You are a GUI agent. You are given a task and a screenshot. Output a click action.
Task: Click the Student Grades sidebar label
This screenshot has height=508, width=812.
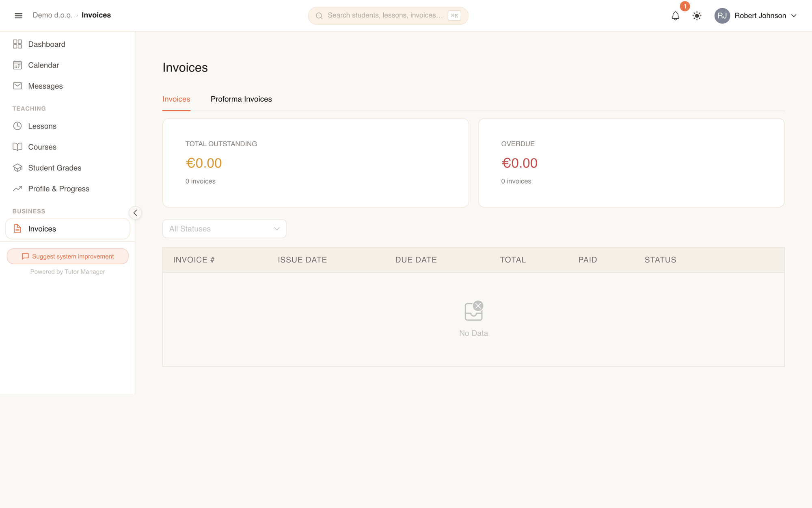coord(55,168)
